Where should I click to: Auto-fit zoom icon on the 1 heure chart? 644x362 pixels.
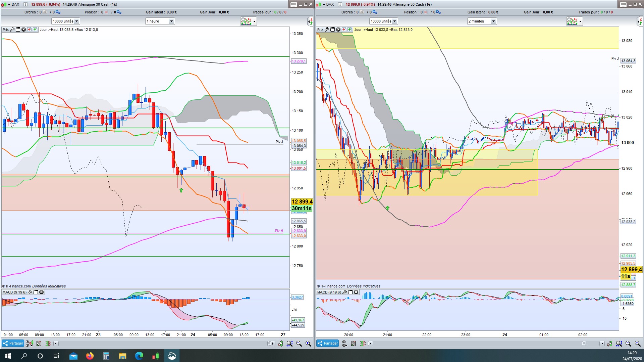click(289, 344)
